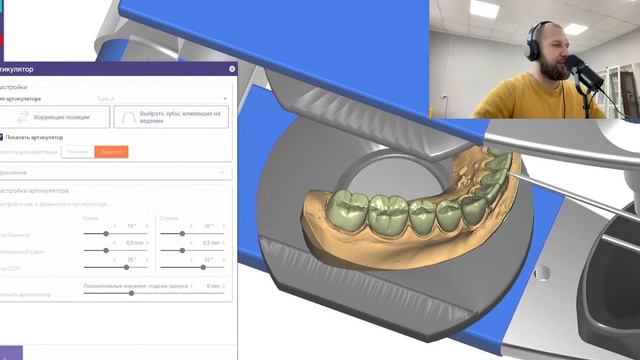Click the purple button at panel bottom-left corner

11,353
